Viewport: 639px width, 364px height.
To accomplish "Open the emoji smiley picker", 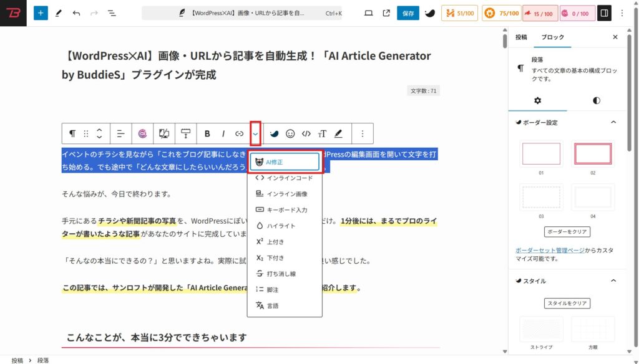I will coord(290,133).
